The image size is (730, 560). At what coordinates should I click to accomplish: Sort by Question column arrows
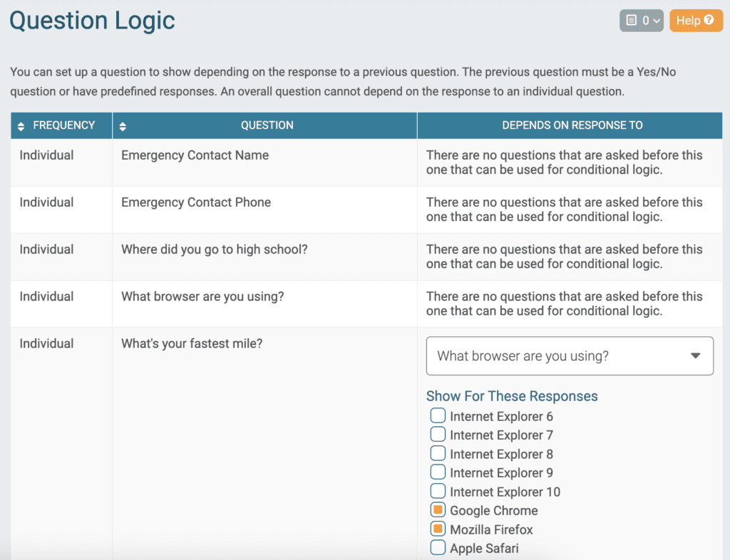point(123,126)
